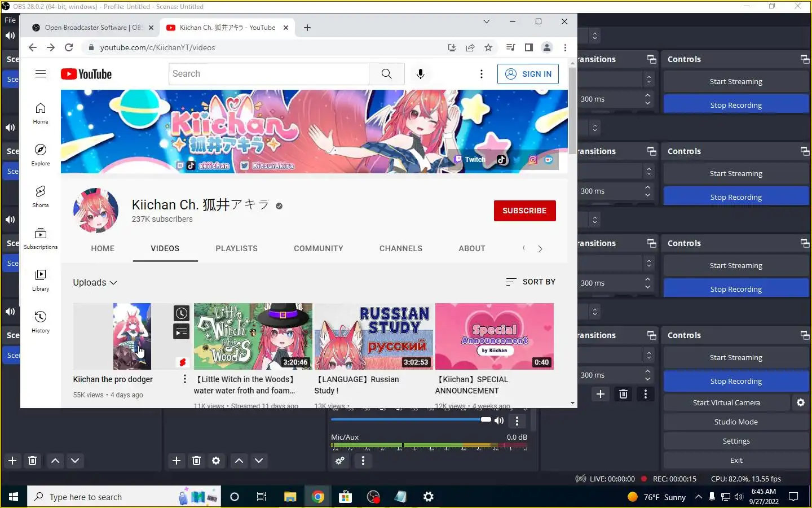Click the Chrome page vertical scrollbar
The height and width of the screenshot is (508, 812).
click(x=572, y=110)
